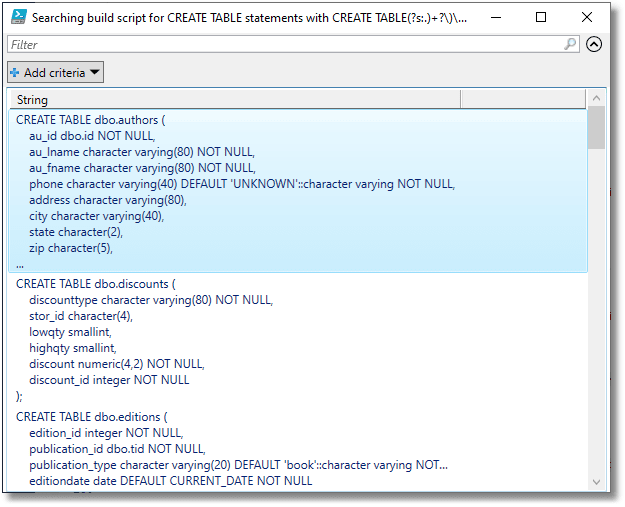Click the PowerShell icon in the title bar
Image resolution: width=625 pixels, height=507 pixels.
(x=18, y=17)
